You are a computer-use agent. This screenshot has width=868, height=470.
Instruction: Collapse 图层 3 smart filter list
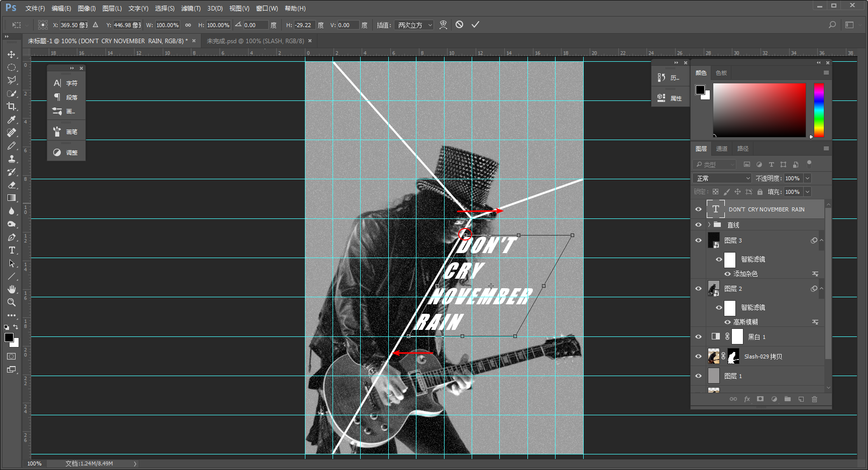pos(821,241)
